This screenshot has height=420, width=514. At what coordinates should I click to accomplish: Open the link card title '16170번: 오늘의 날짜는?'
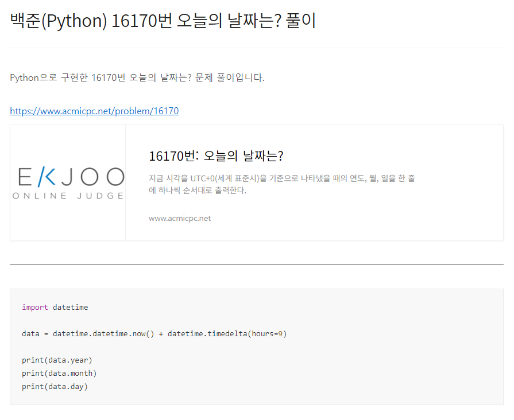[216, 156]
